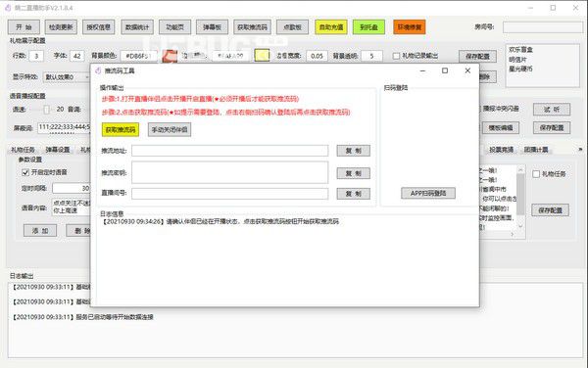This screenshot has height=368, width=588.
Task: Switch to the 团播计票 tab
Action: [536, 150]
